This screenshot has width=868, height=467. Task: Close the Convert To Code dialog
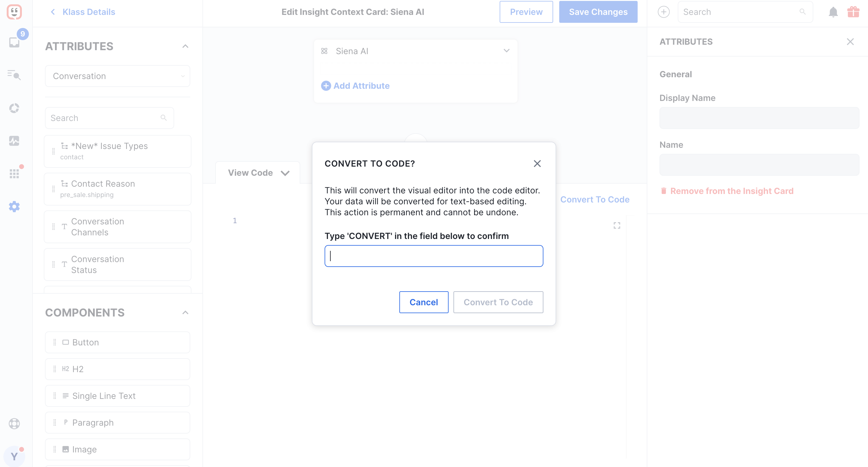[x=537, y=164]
